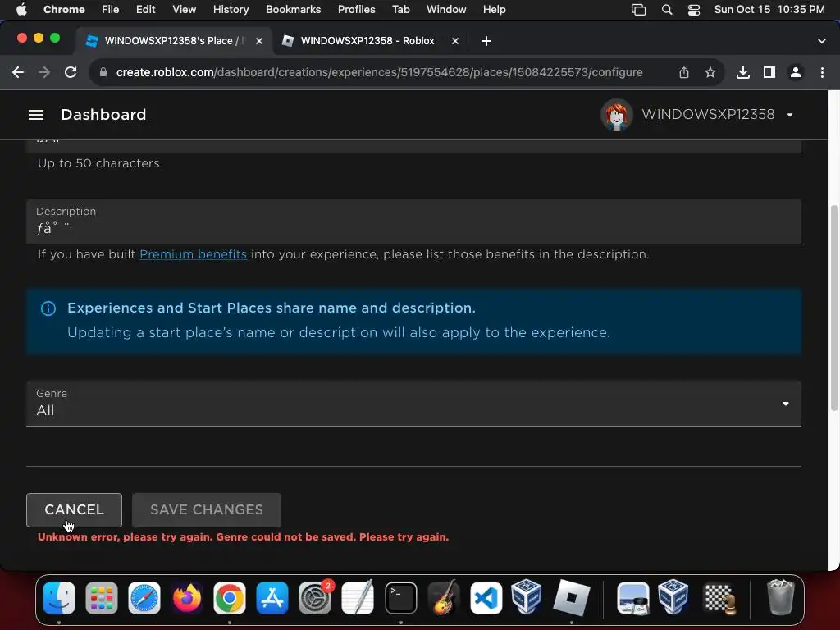
Task: Open Trash from the Dock
Action: [x=781, y=598]
